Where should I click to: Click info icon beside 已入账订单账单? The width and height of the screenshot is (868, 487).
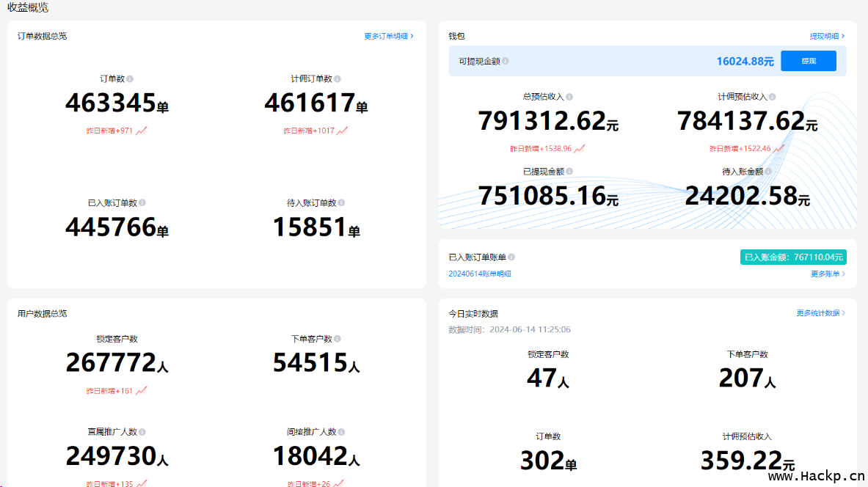pyautogui.click(x=511, y=257)
